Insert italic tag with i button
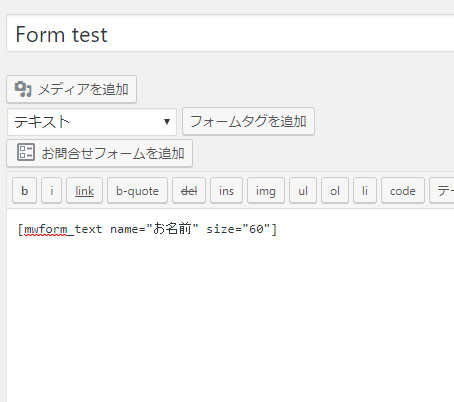Image resolution: width=454 pixels, height=402 pixels. [x=51, y=191]
